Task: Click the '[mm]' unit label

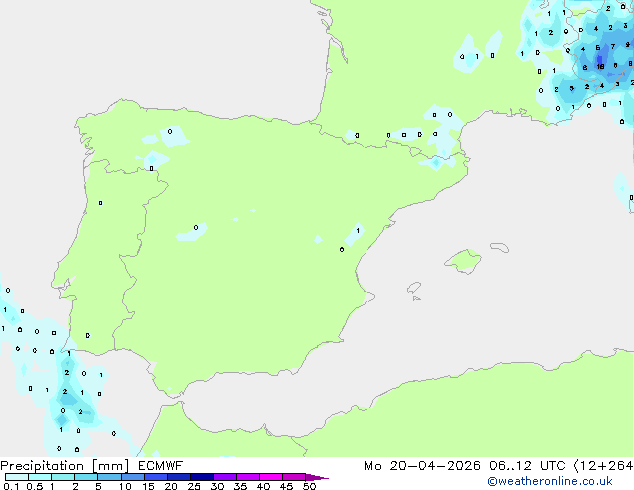Action: tap(110, 466)
